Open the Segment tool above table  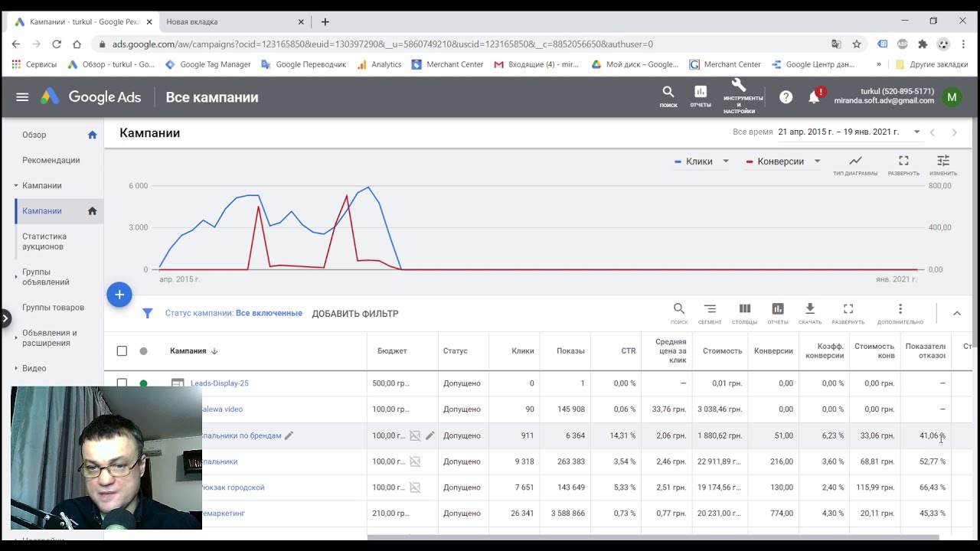[710, 313]
